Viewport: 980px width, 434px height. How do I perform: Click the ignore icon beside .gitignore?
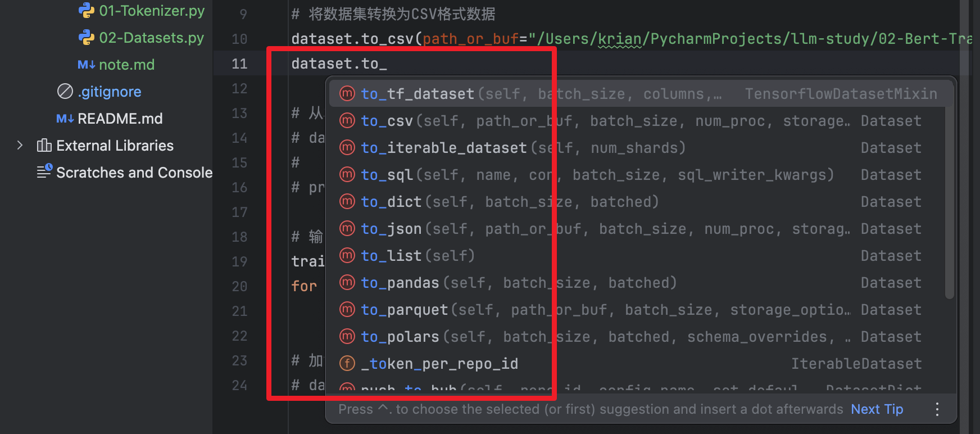(x=65, y=91)
